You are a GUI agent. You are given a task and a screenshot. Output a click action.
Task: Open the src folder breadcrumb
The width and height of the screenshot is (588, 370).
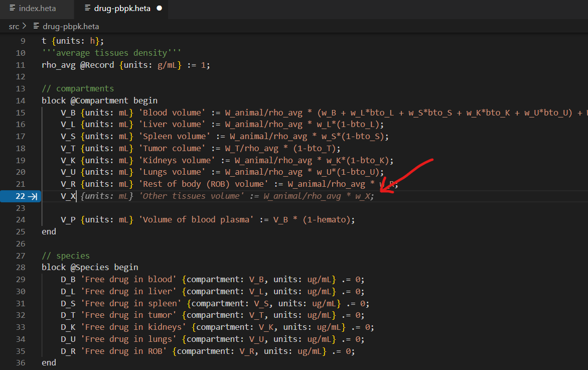click(x=14, y=26)
